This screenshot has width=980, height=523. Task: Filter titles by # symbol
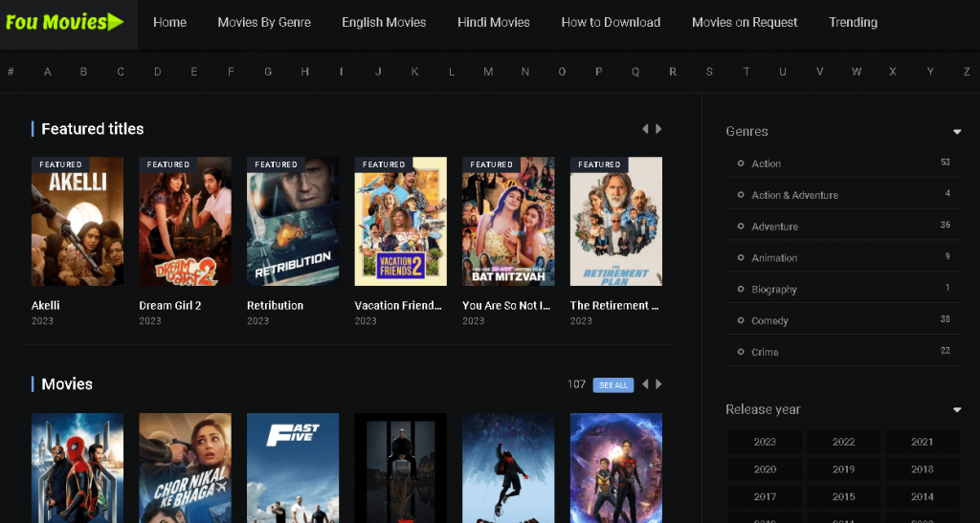pyautogui.click(x=11, y=72)
